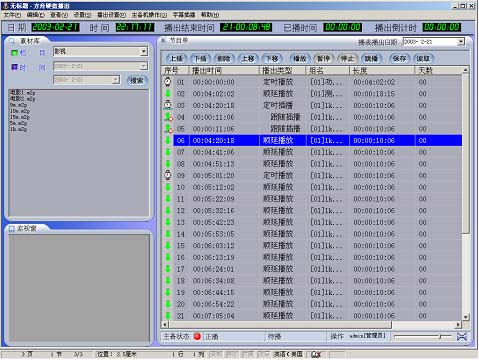The width and height of the screenshot is (479, 360).
Task: Select the 1k material file entry
Action: [18, 129]
